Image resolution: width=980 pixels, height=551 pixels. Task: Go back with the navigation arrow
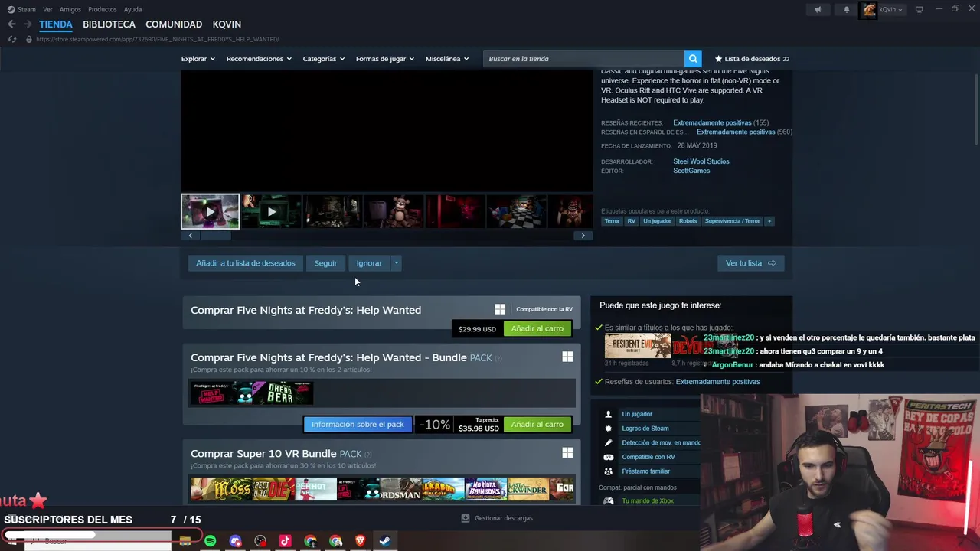(x=11, y=24)
